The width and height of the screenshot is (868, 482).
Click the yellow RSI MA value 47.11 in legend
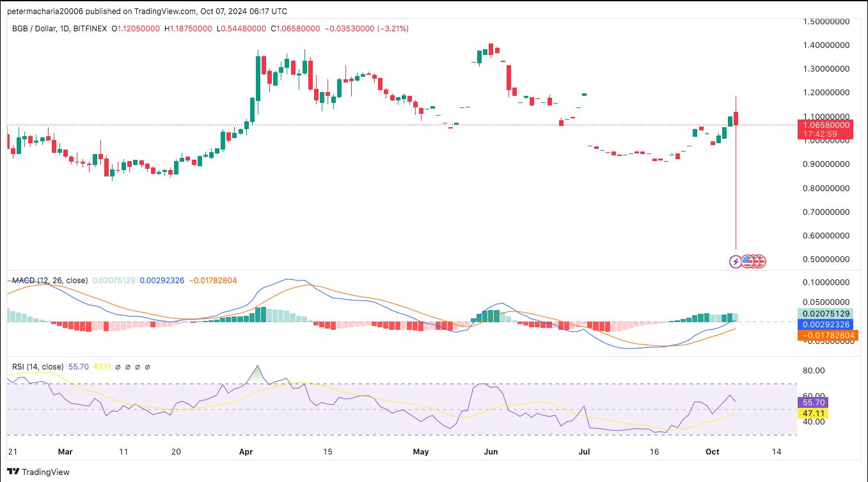(102, 367)
